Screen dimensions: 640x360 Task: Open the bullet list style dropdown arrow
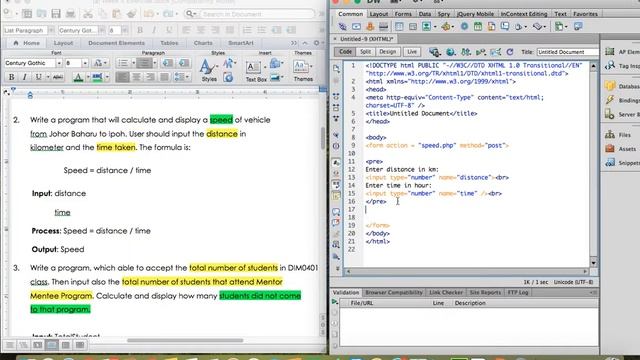(133, 63)
